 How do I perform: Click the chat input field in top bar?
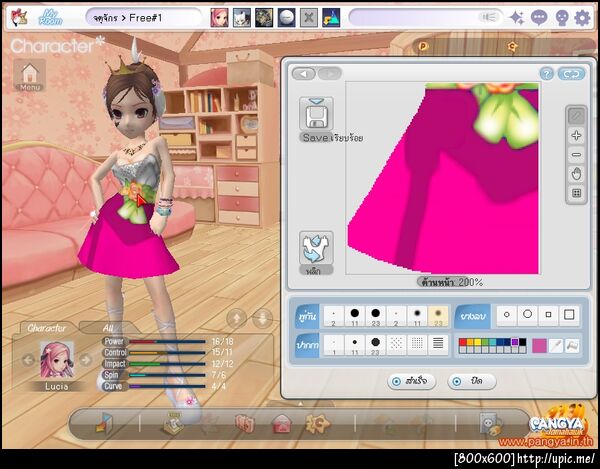(426, 18)
